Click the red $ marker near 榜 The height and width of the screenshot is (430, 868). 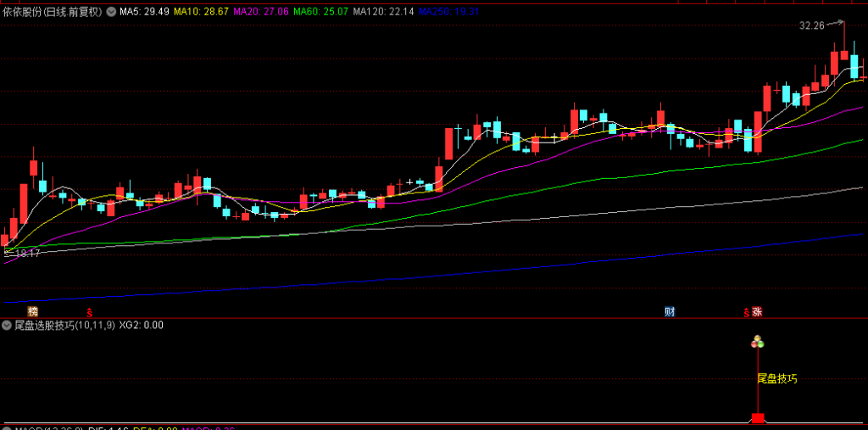coord(90,312)
